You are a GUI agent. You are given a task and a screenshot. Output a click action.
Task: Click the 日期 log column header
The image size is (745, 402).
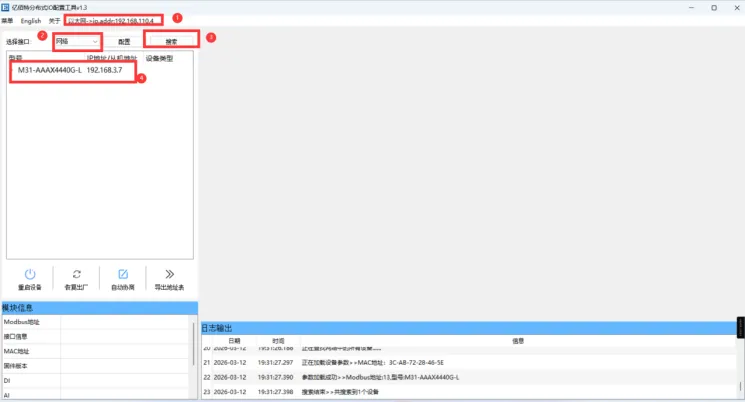(x=234, y=341)
